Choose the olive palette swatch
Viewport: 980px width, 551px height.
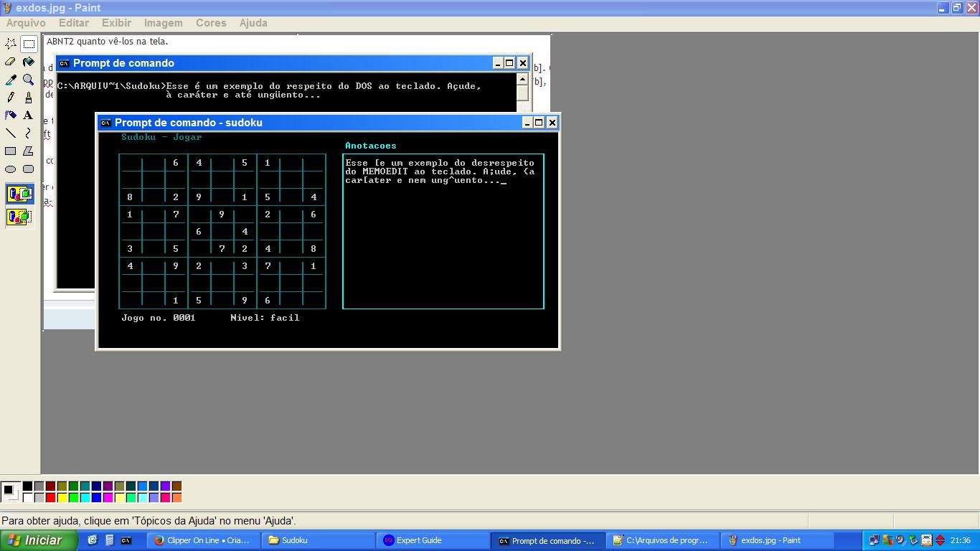[62, 486]
